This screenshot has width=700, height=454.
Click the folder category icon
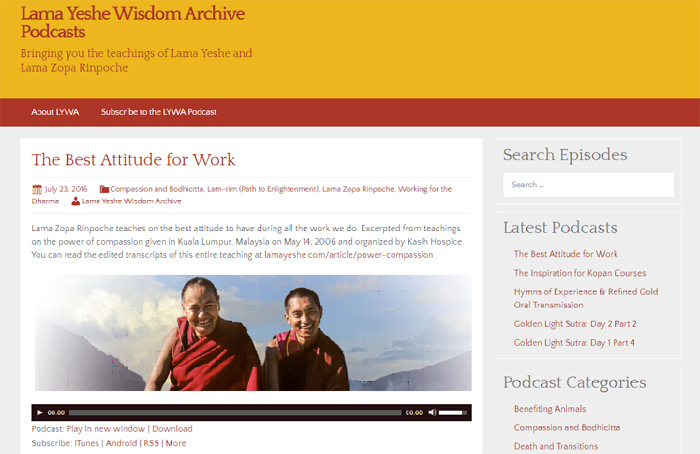point(104,189)
